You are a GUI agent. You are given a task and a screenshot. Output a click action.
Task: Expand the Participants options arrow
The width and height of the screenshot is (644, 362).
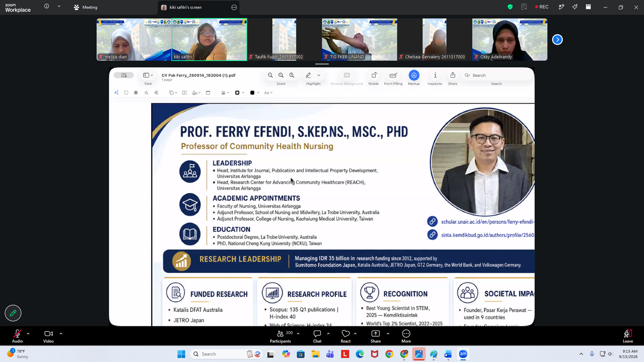298,334
